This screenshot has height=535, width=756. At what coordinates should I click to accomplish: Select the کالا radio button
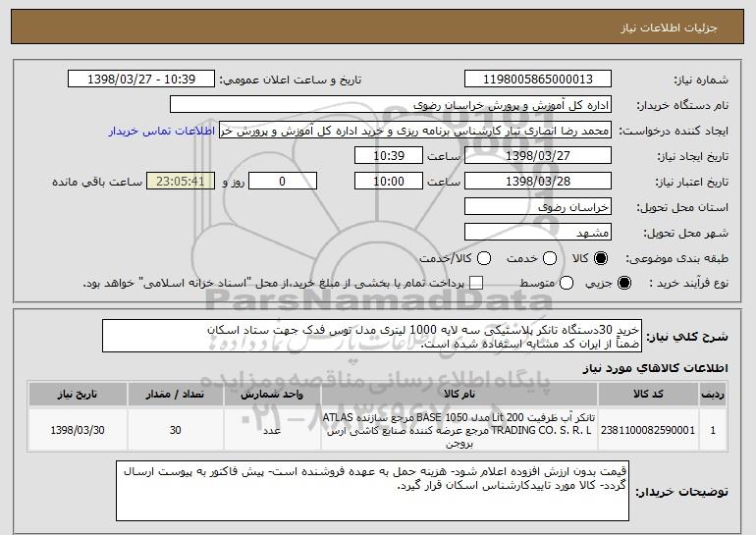click(601, 259)
